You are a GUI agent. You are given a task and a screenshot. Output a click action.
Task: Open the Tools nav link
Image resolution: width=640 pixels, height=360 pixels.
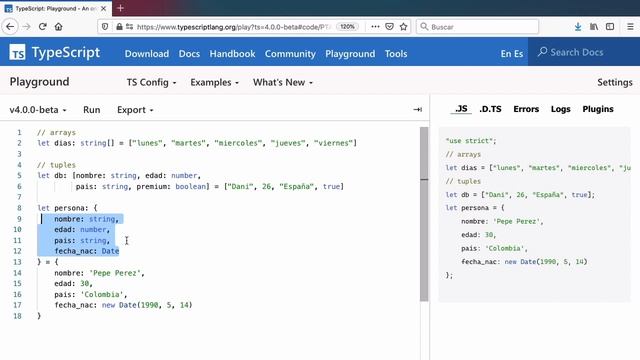coord(396,54)
